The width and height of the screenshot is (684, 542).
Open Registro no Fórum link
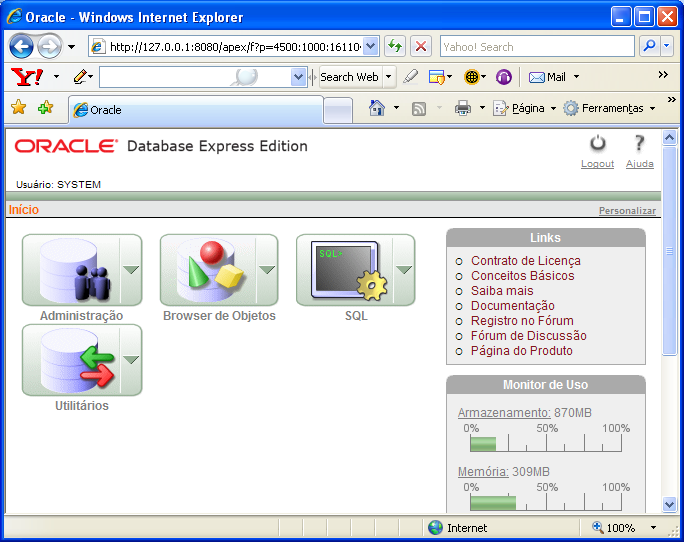tap(522, 321)
